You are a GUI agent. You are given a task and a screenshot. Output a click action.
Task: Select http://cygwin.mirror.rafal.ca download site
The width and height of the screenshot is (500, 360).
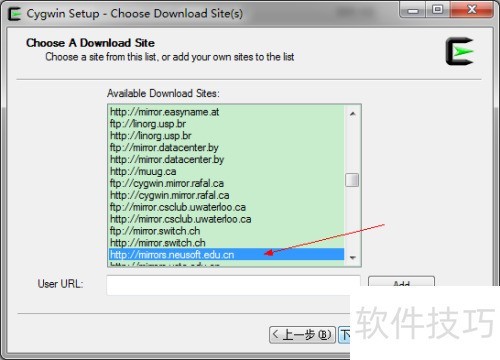coord(227,195)
